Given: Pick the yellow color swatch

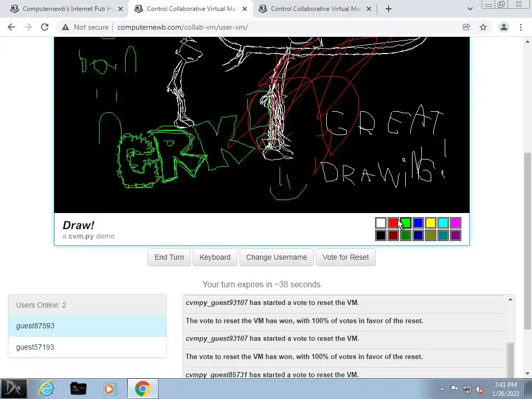Looking at the screenshot, I should tap(431, 222).
